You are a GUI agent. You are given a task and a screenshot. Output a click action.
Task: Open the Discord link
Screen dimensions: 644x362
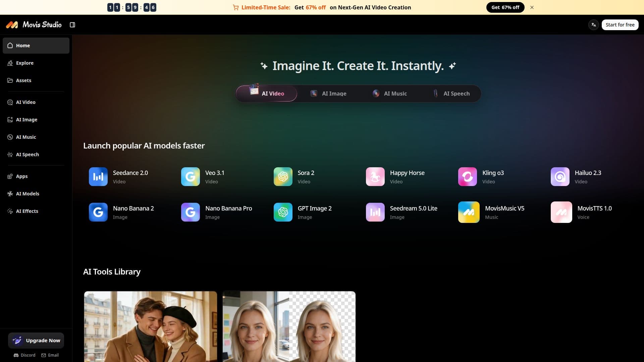(24, 355)
